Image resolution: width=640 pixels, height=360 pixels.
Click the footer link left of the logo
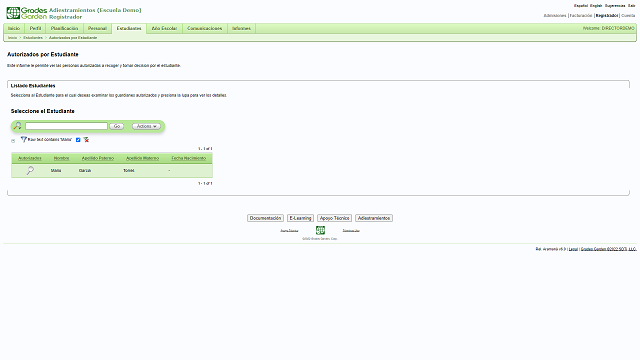tap(289, 231)
